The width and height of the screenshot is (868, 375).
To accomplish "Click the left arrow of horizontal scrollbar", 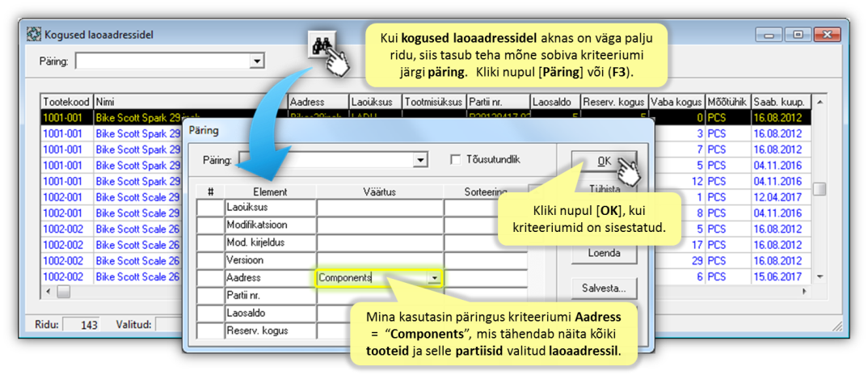I will click(x=48, y=291).
